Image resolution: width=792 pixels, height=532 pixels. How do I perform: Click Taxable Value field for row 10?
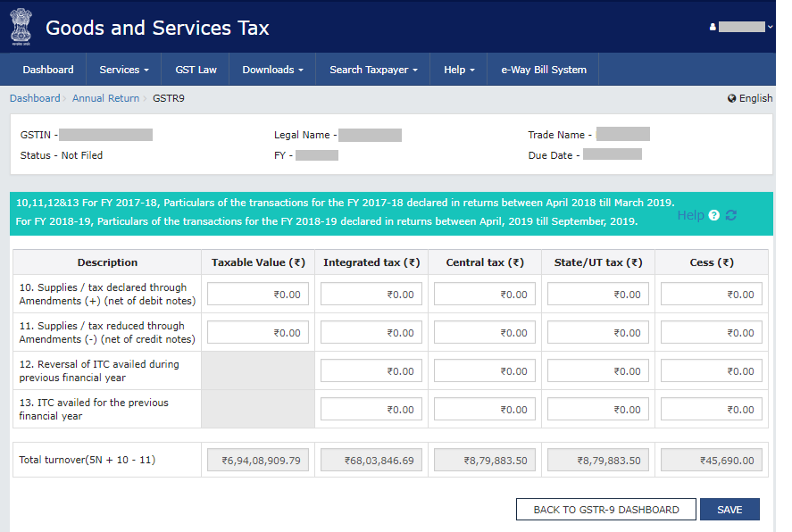pos(258,295)
